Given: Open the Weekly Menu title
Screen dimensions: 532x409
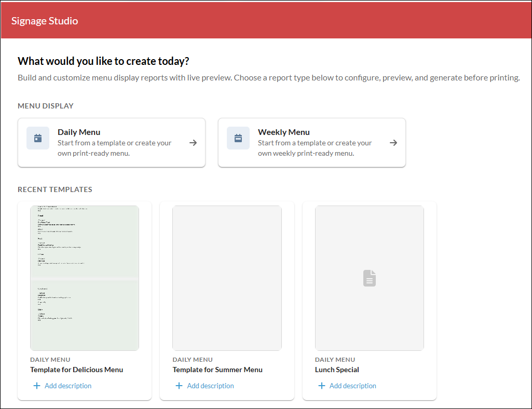Looking at the screenshot, I should point(283,132).
